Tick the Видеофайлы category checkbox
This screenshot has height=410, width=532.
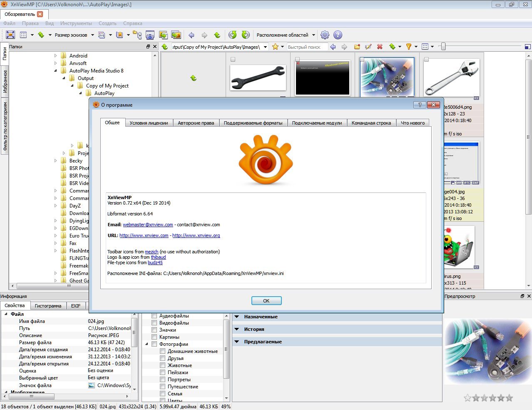tap(154, 323)
